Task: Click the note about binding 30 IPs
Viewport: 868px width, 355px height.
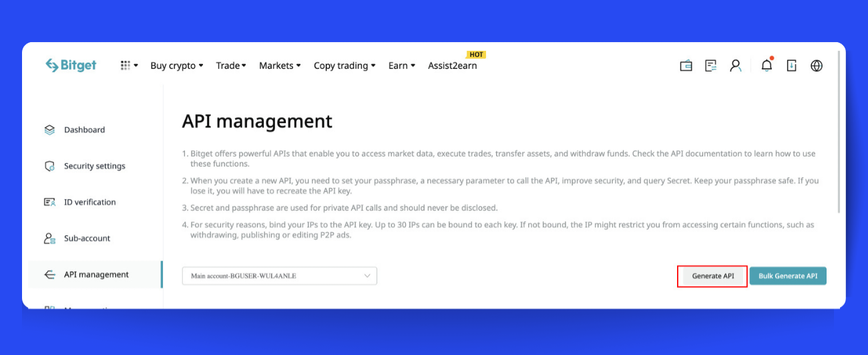Action: tap(499, 230)
